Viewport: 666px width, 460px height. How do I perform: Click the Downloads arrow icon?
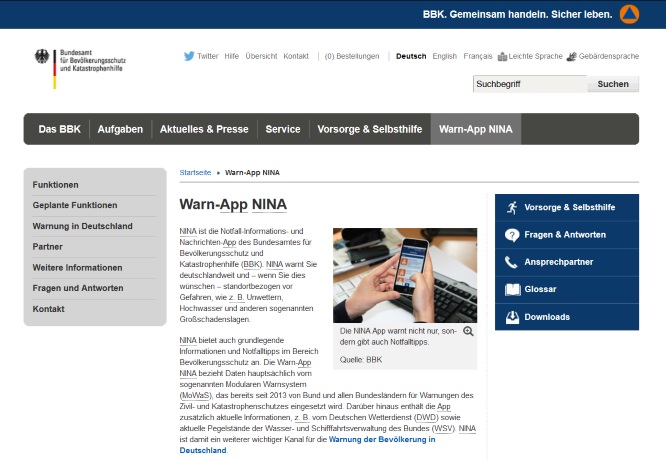coord(513,317)
